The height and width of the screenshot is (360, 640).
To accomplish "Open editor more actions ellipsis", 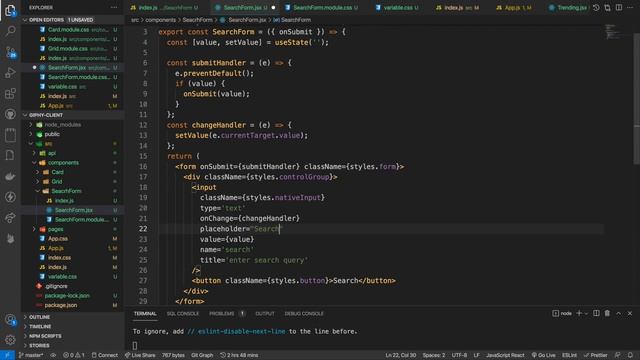I will coord(630,7).
